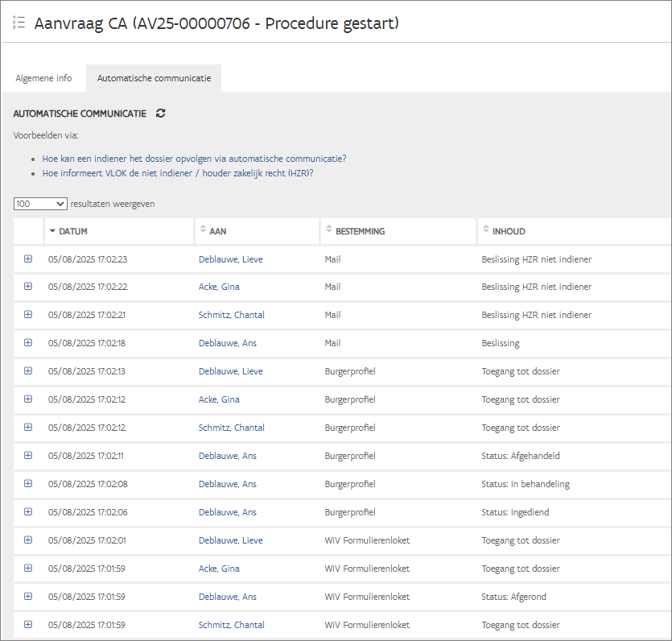The image size is (672, 641).
Task: Sort by the Aan column arrows
Action: (203, 230)
